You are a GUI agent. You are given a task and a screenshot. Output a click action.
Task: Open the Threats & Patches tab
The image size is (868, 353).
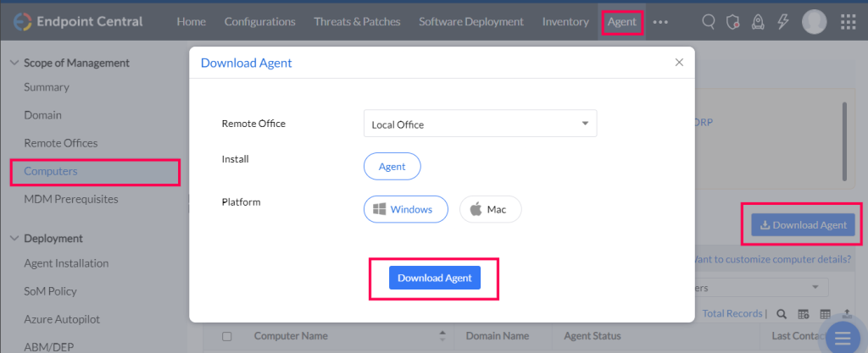357,21
